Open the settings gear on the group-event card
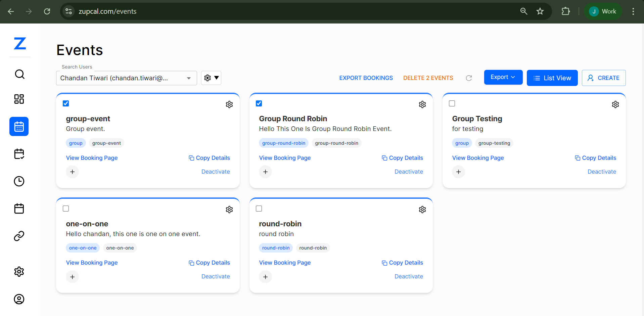This screenshot has width=644, height=316. click(229, 104)
